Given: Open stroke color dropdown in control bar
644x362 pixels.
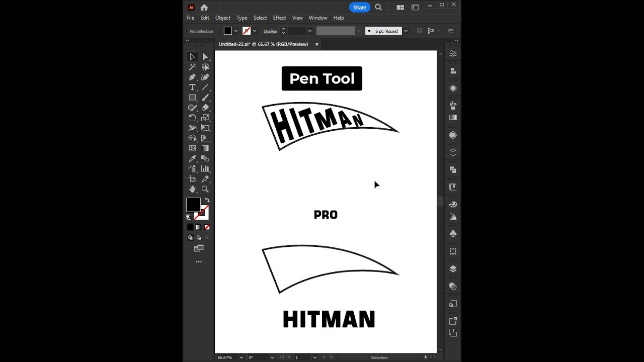Looking at the screenshot, I should [254, 31].
